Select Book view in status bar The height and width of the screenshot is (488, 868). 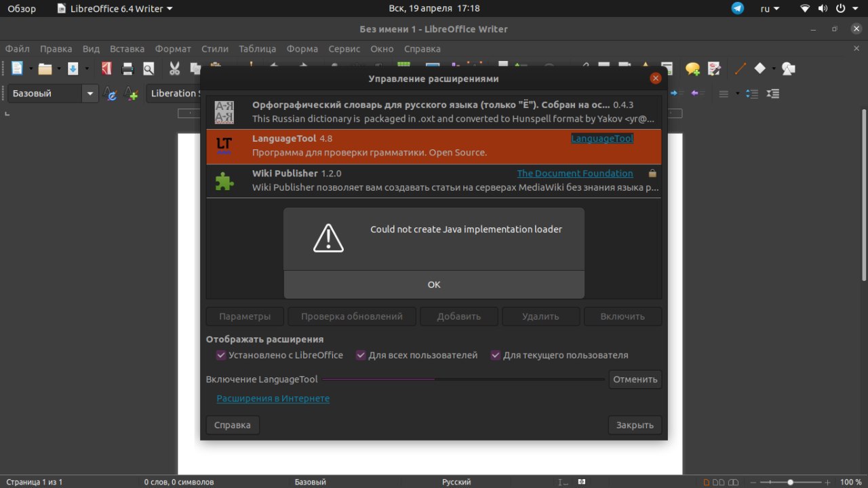click(734, 482)
